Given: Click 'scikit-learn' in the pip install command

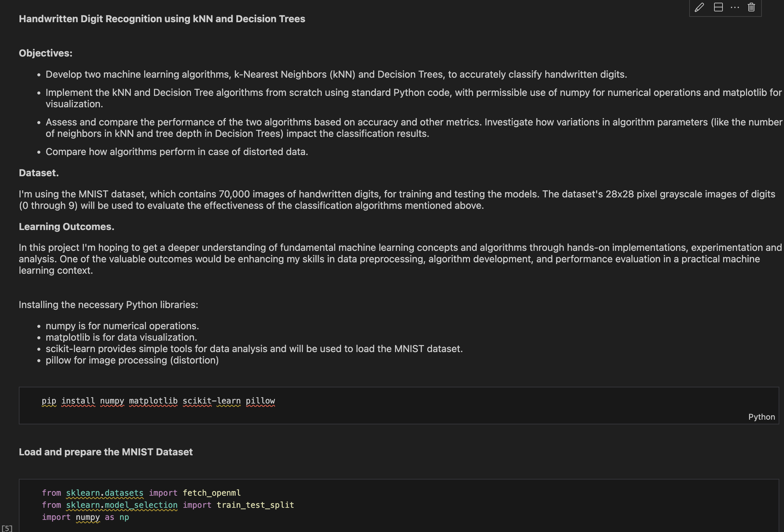Looking at the screenshot, I should coord(211,401).
